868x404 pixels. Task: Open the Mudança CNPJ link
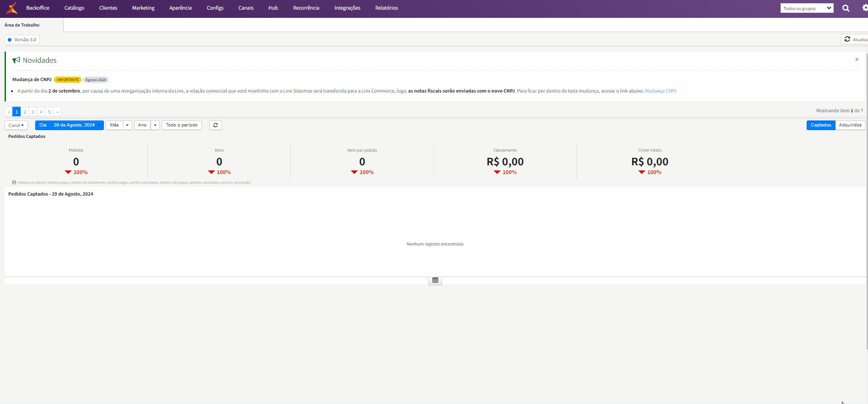click(661, 91)
